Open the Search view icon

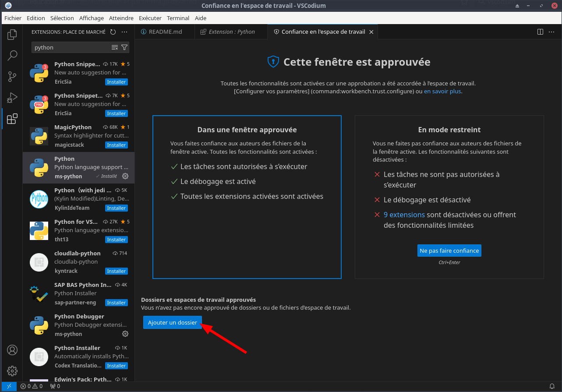[12, 55]
